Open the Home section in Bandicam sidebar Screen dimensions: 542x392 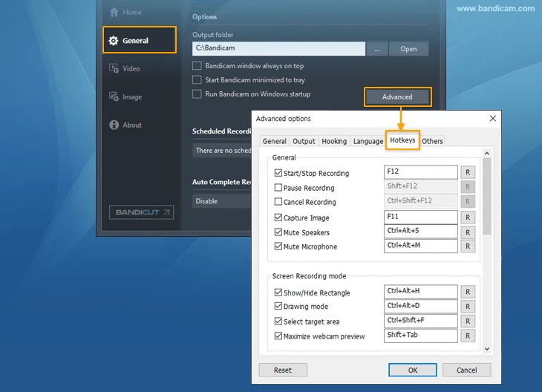pyautogui.click(x=125, y=13)
